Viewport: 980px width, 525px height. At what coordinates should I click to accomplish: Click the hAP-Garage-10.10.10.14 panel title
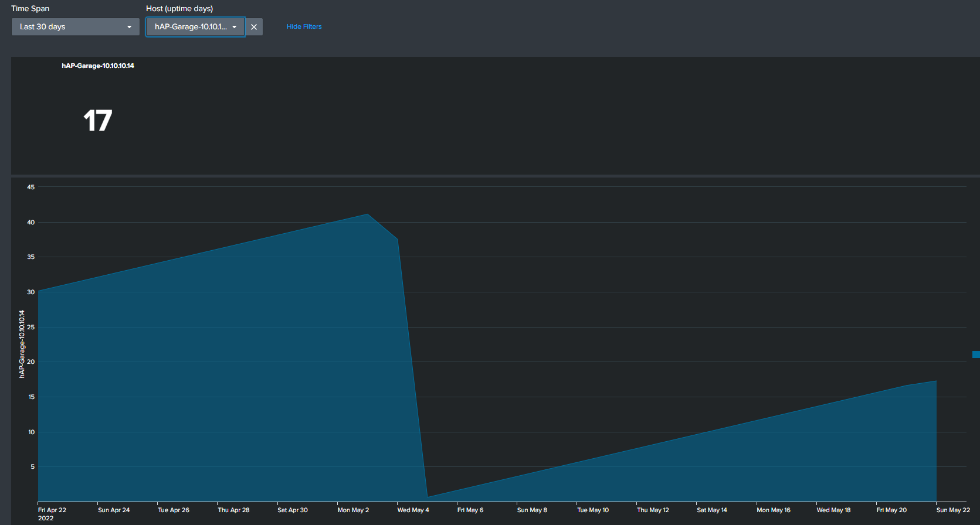[x=98, y=66]
